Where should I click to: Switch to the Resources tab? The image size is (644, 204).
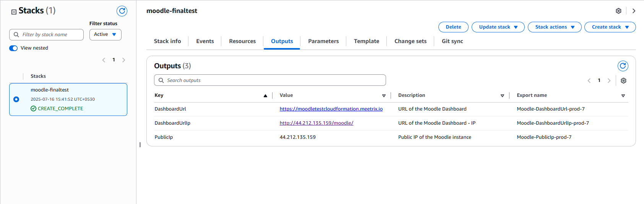click(x=242, y=41)
